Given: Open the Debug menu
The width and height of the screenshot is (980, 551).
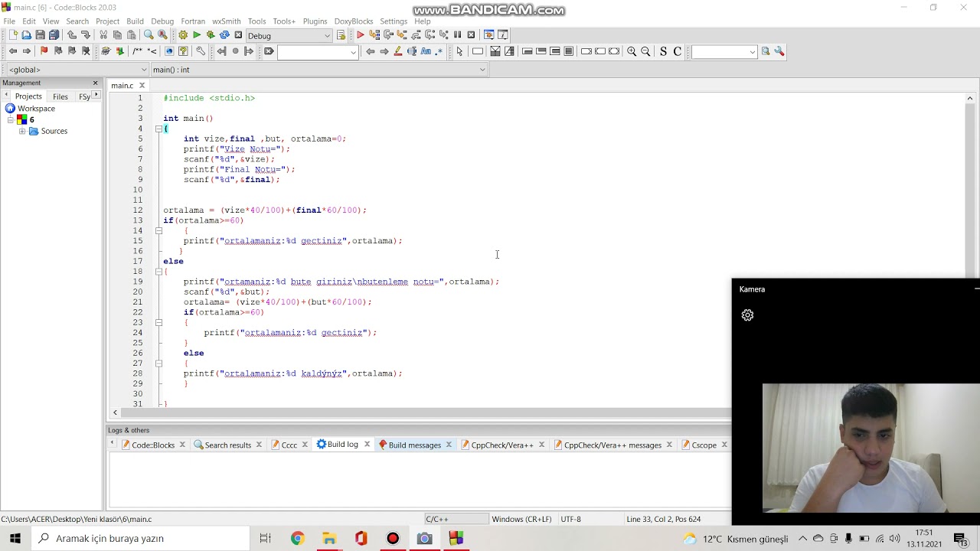Looking at the screenshot, I should pos(162,21).
